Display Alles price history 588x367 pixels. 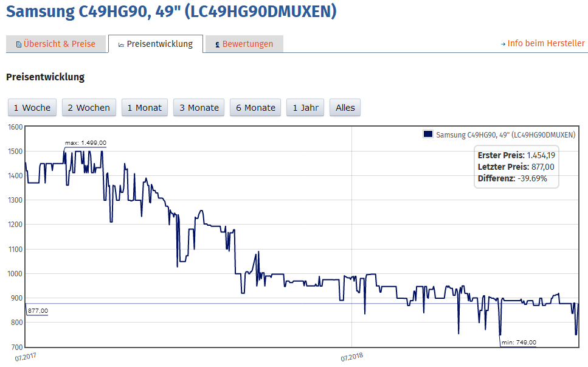click(345, 108)
